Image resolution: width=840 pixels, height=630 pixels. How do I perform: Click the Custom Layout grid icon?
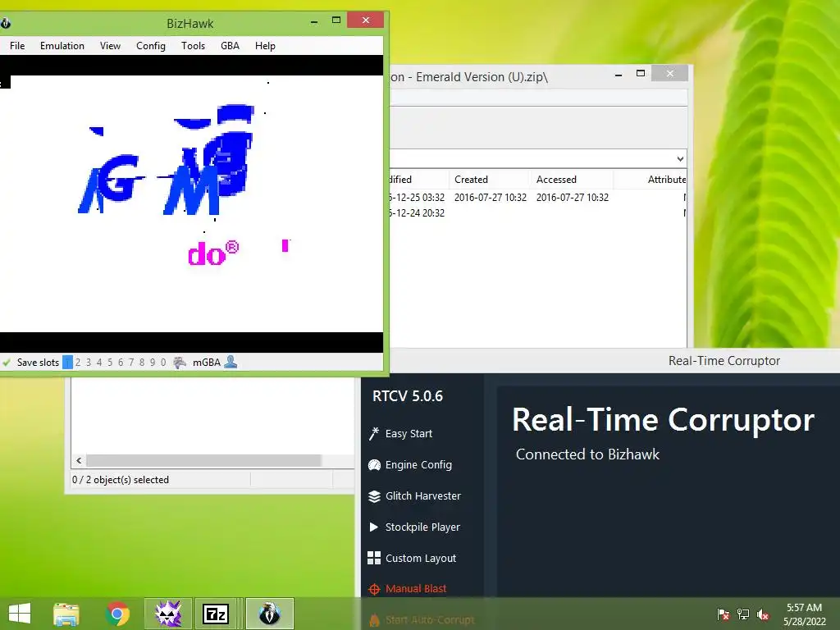tap(374, 558)
